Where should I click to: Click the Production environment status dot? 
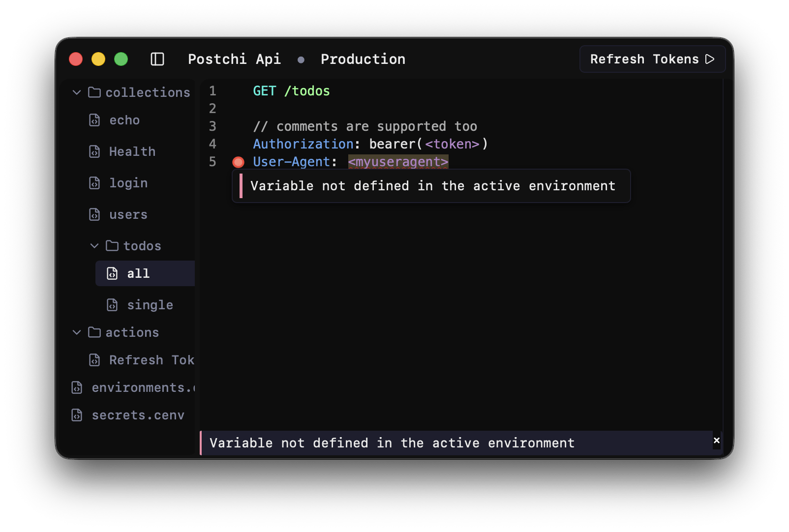[301, 59]
